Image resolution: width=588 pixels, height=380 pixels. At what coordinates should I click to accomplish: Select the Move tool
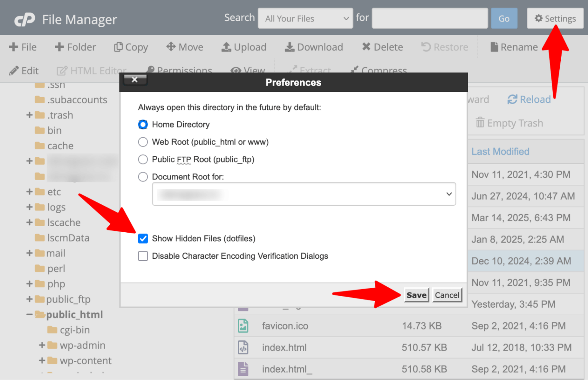[185, 47]
